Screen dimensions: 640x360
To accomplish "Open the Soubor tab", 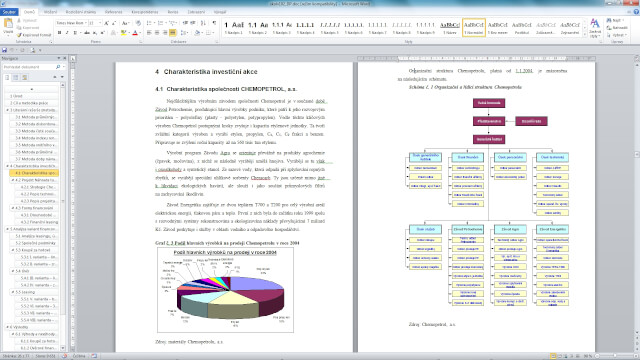I will (9, 12).
